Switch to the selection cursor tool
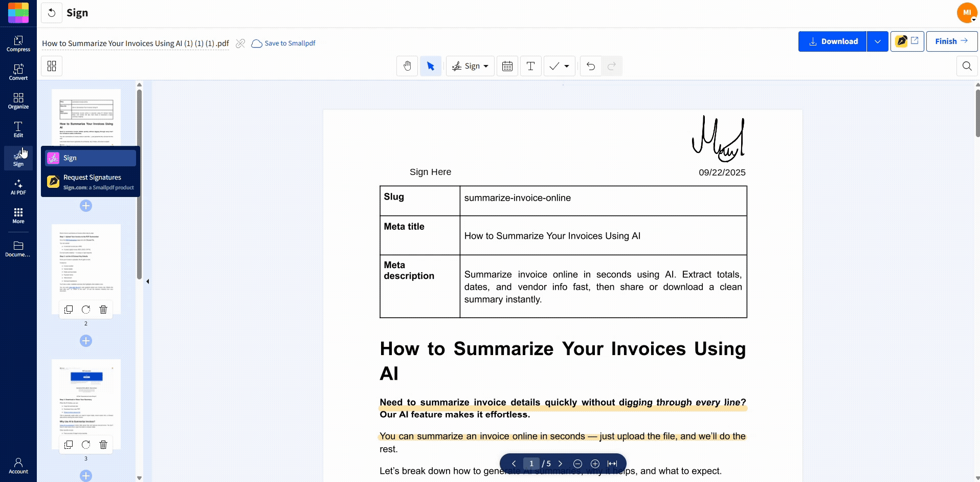Image resolution: width=980 pixels, height=482 pixels. pos(431,66)
